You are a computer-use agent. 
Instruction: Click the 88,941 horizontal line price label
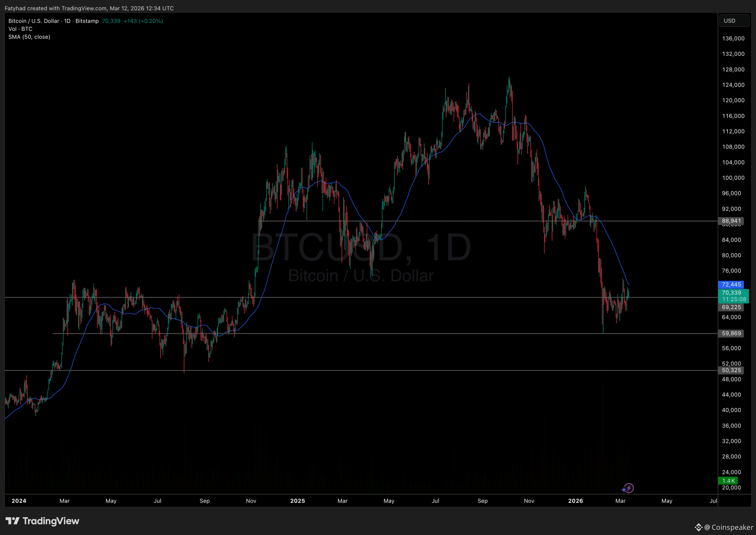(731, 221)
